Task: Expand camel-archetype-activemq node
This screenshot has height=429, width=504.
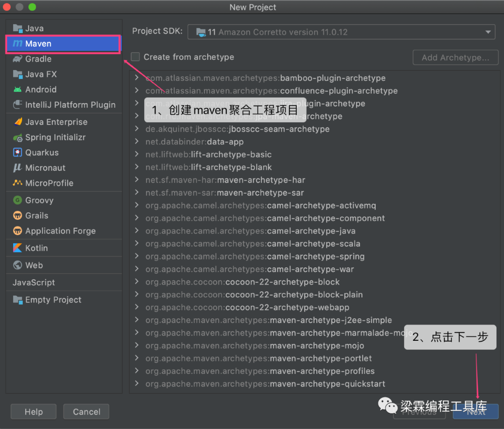Action: pyautogui.click(x=137, y=205)
